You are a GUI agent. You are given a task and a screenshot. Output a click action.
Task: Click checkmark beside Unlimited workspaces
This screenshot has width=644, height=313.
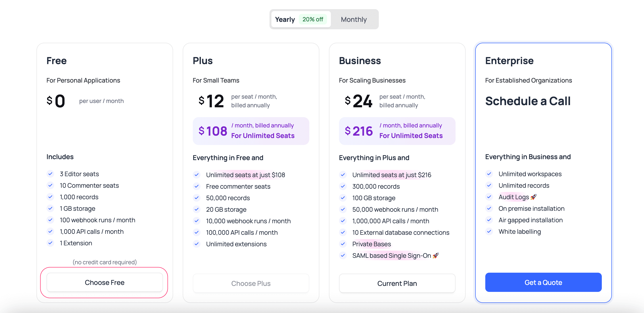coord(489,174)
